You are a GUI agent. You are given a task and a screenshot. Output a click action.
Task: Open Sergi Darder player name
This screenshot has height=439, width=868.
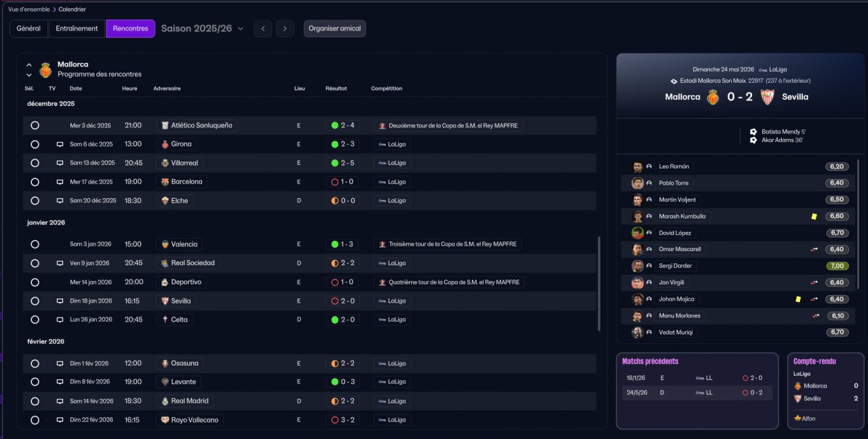click(x=675, y=266)
